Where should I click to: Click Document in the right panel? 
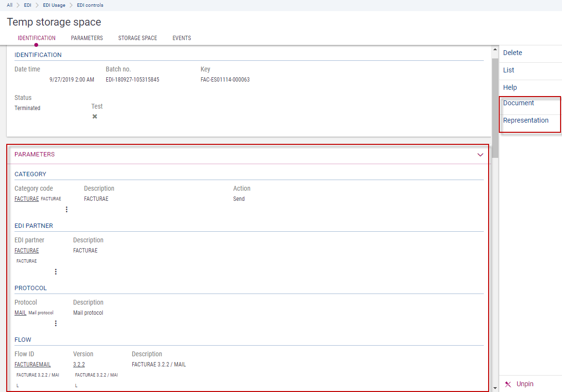(x=518, y=103)
